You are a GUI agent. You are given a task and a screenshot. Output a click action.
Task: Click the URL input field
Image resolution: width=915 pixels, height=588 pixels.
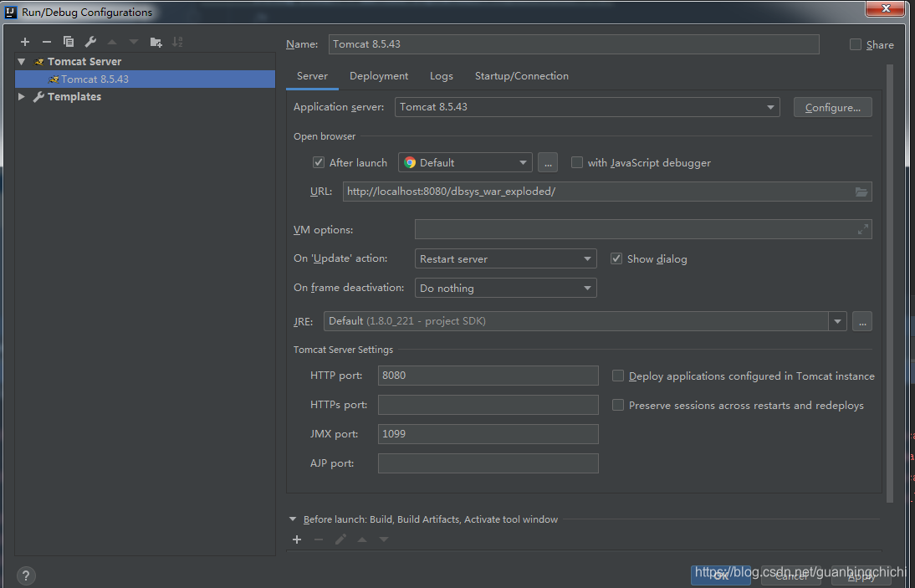point(607,192)
